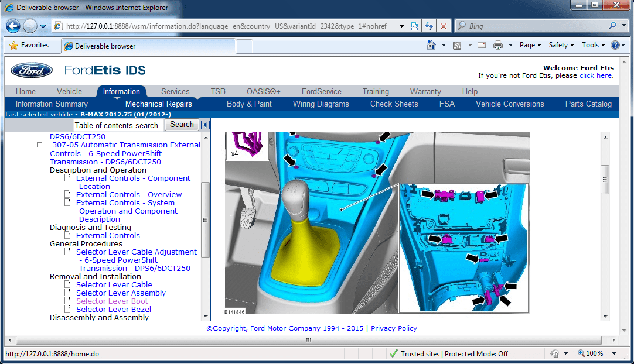Screen dimensions: 634x364
Task: Click the Privacy Policy link
Action: click(394, 328)
